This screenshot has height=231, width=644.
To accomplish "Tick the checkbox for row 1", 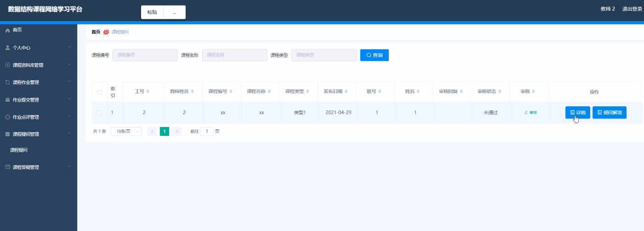I will 99,113.
